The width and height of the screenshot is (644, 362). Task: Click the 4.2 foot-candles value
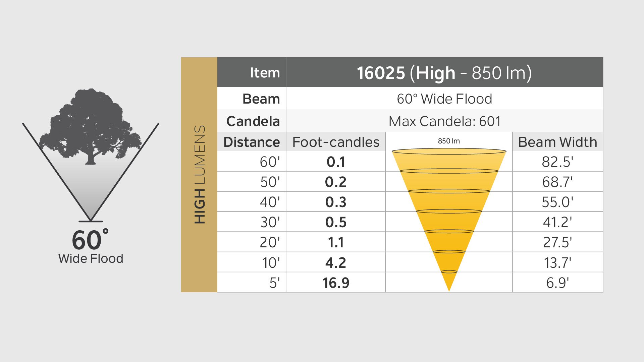(336, 262)
